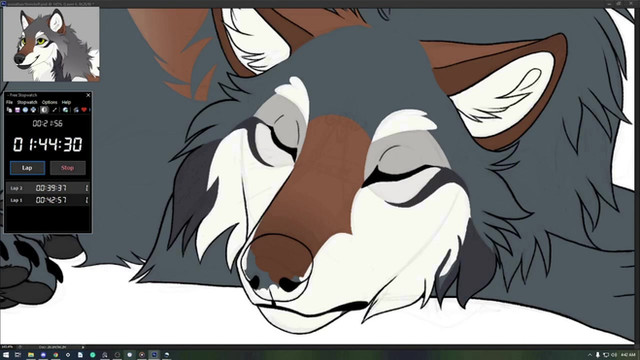Select the Lap 2 row 00:39:37

coord(48,188)
